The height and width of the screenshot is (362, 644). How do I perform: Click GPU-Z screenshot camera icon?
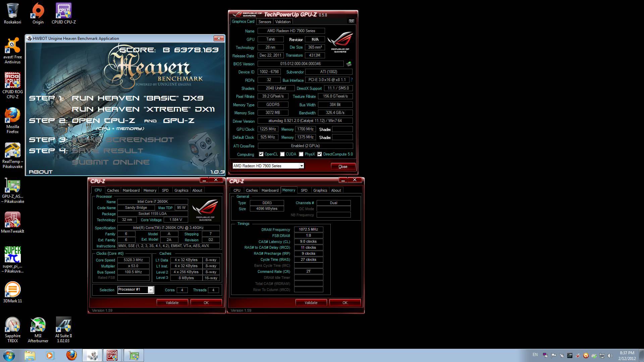click(351, 21)
